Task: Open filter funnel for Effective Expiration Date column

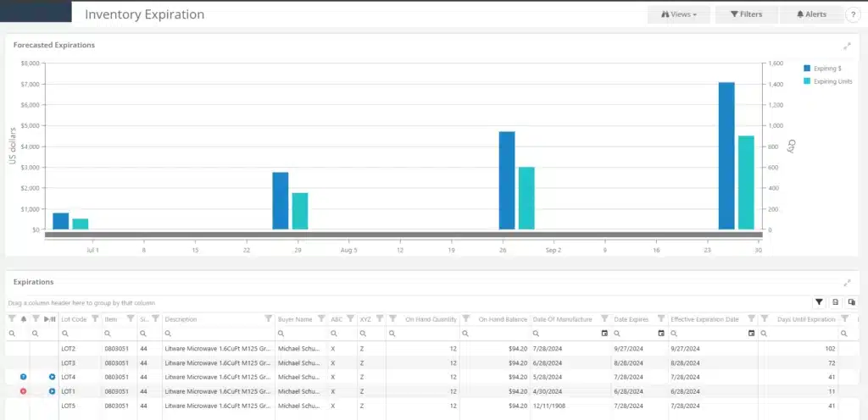Action: [751, 318]
